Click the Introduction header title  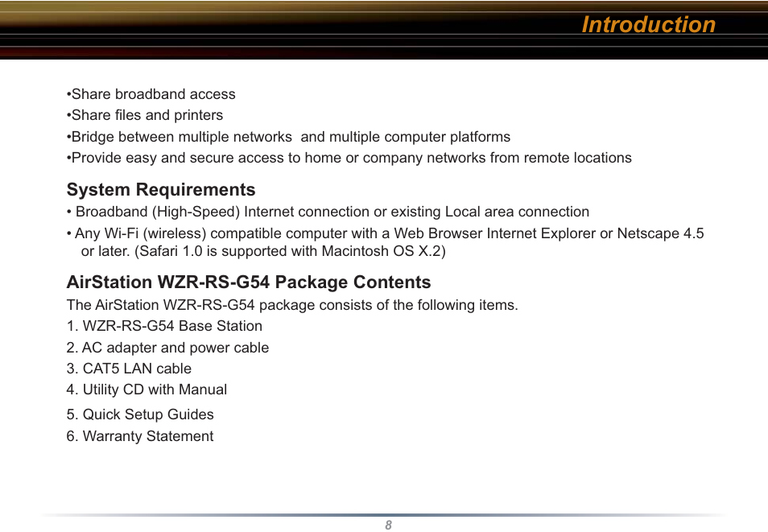tap(648, 24)
